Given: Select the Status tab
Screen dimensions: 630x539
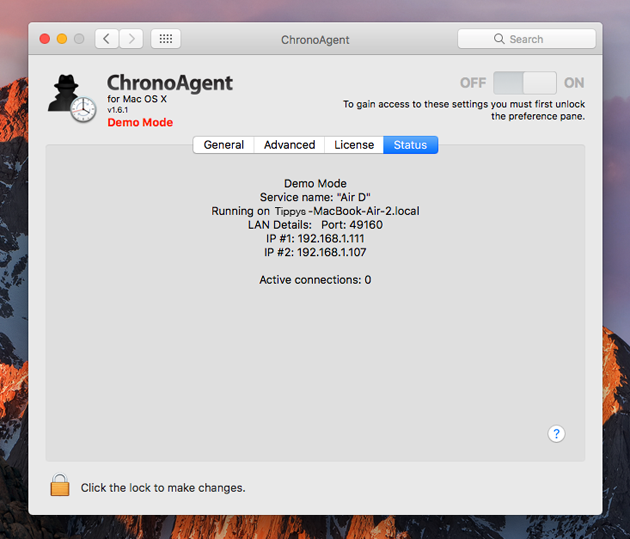Looking at the screenshot, I should [x=410, y=145].
